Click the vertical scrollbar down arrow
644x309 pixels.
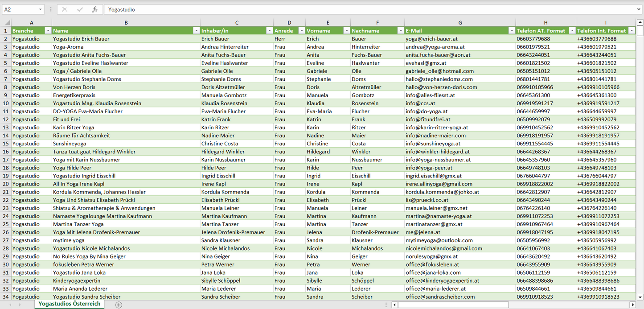tap(640, 297)
